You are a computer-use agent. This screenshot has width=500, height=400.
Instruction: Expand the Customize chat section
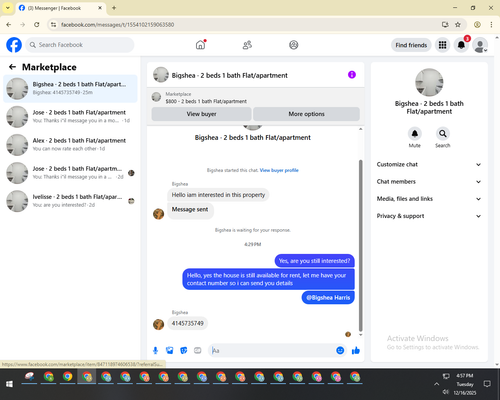point(429,164)
